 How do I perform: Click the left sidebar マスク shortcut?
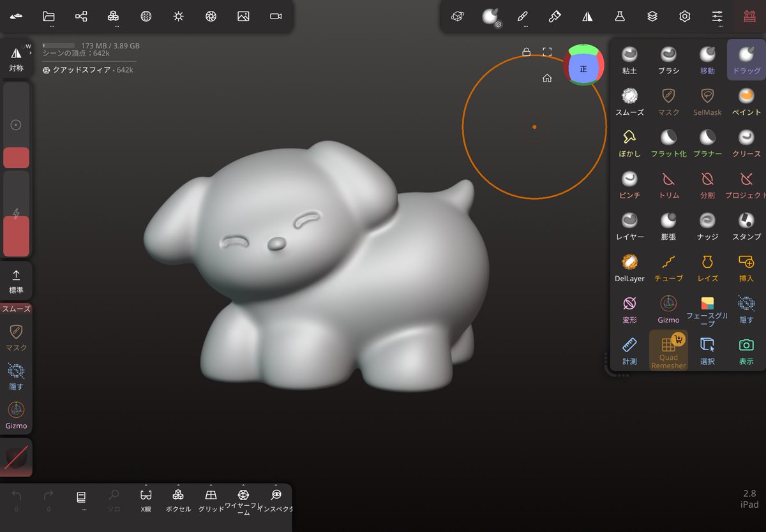pos(17,338)
